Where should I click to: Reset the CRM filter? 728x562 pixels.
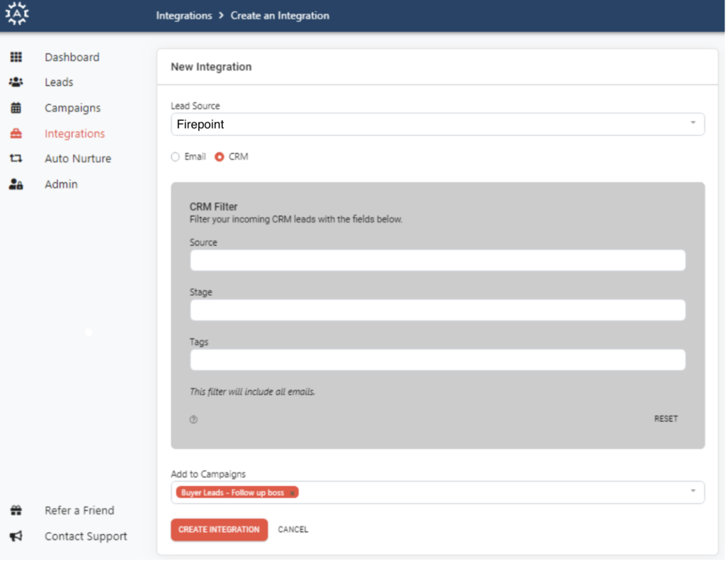tap(666, 419)
